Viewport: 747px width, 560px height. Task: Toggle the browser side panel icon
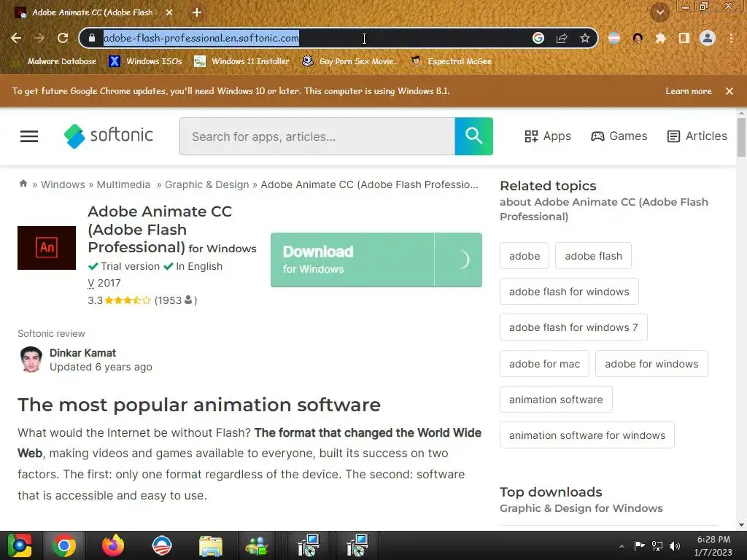[x=684, y=38]
